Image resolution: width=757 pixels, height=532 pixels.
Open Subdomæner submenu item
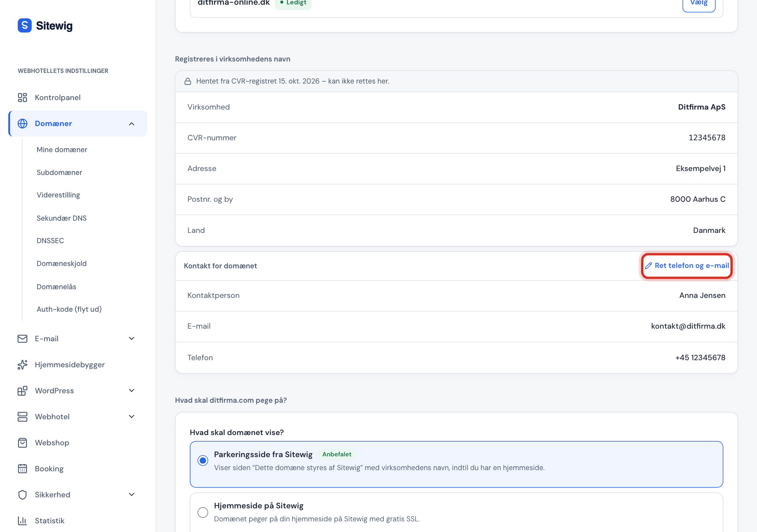point(60,173)
